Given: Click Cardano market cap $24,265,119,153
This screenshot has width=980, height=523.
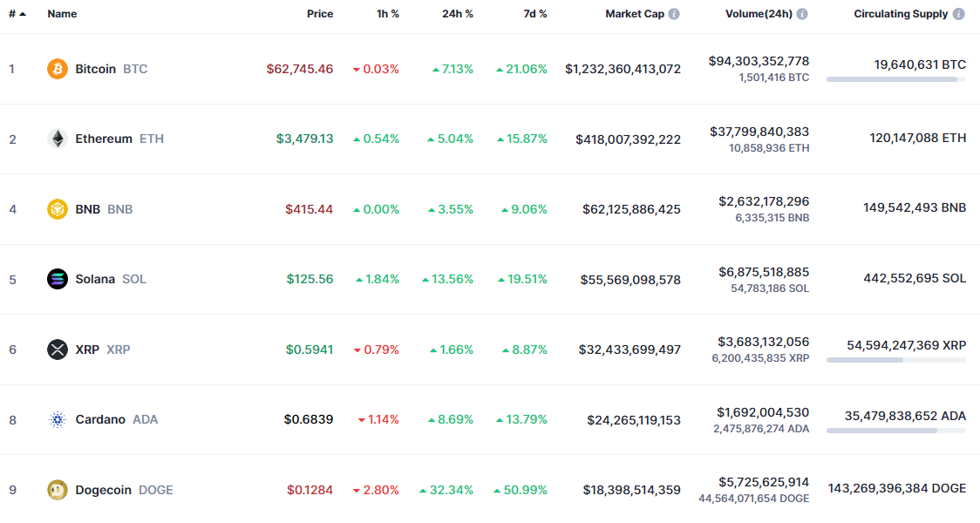Looking at the screenshot, I should (x=634, y=420).
